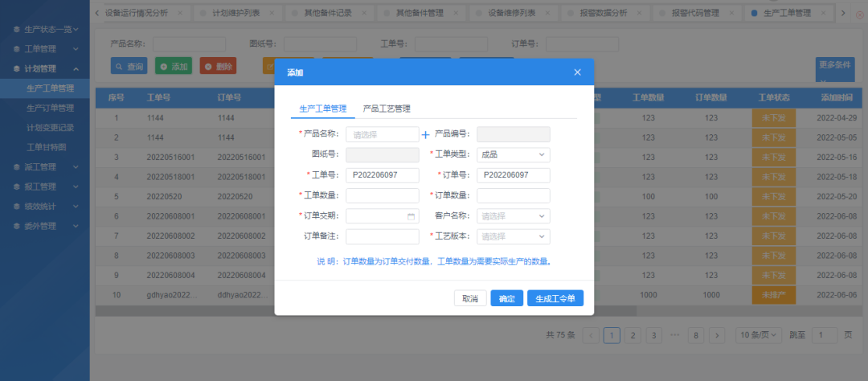Click the 取消 button in the dialog
Screen dimensions: 868x381
click(x=470, y=298)
